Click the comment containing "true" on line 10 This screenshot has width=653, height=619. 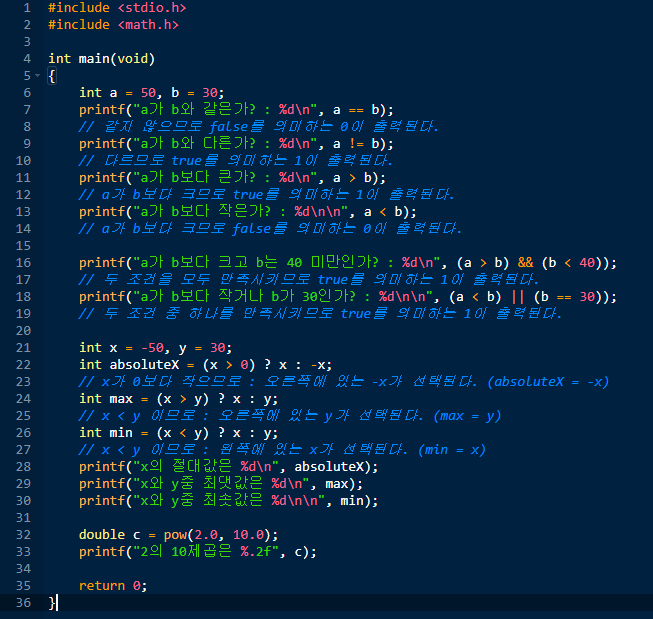(236, 161)
